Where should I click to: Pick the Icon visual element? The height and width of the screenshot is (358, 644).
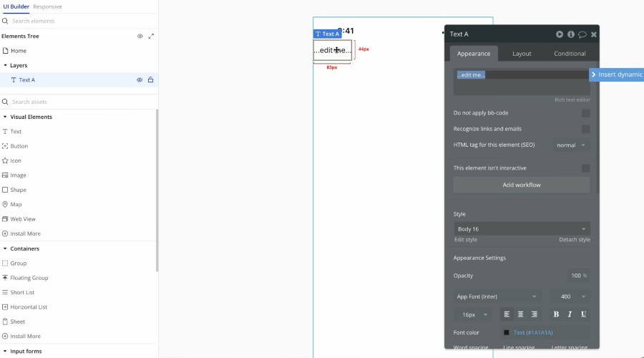coord(12,160)
